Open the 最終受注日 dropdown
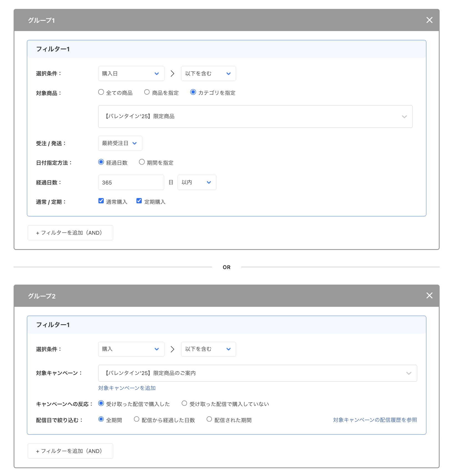451x476 pixels. [x=120, y=143]
